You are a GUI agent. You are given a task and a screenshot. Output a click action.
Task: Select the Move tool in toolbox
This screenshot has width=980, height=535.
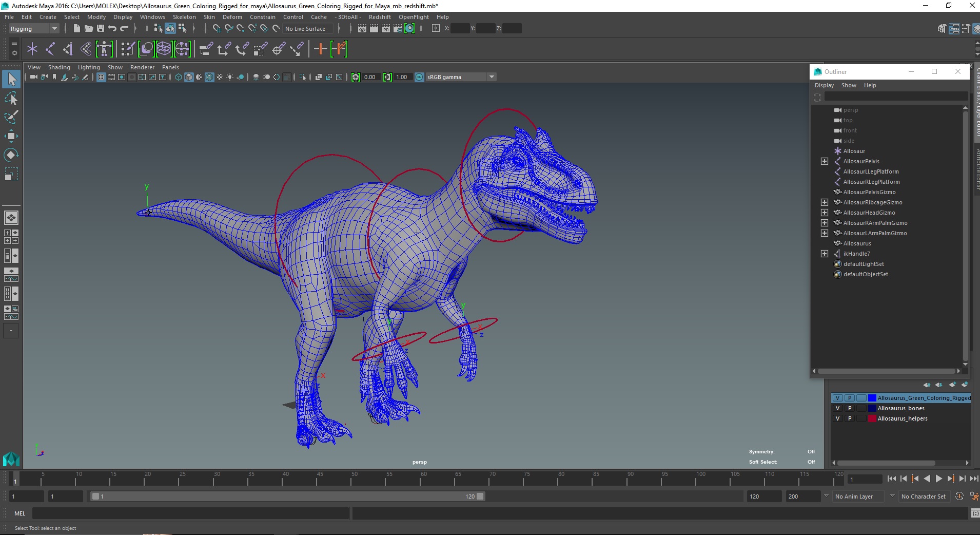pos(11,136)
